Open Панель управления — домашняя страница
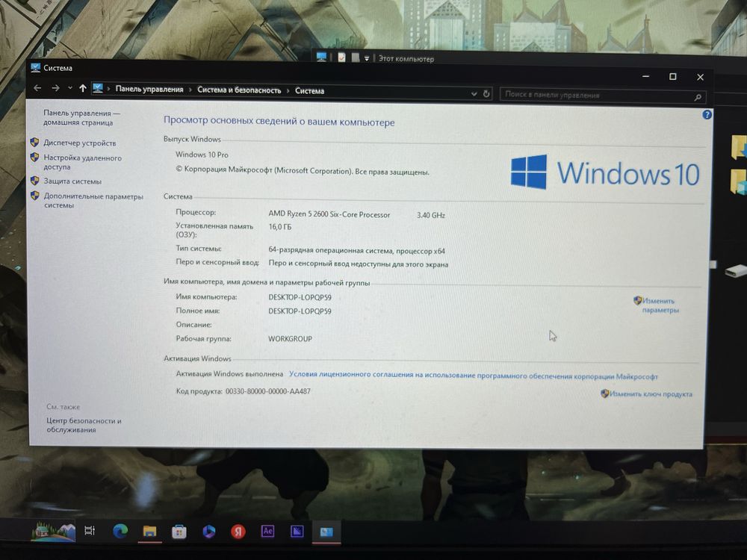 pyautogui.click(x=81, y=118)
